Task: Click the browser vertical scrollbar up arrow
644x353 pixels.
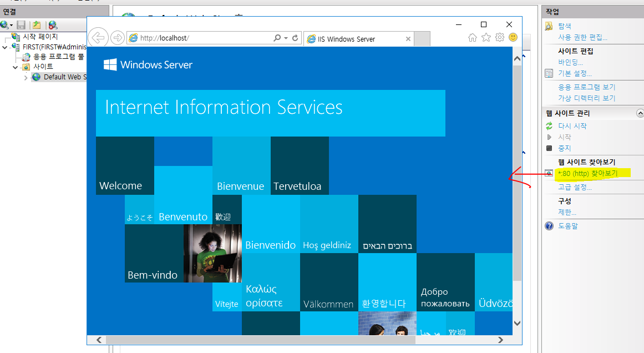Action: 517,59
